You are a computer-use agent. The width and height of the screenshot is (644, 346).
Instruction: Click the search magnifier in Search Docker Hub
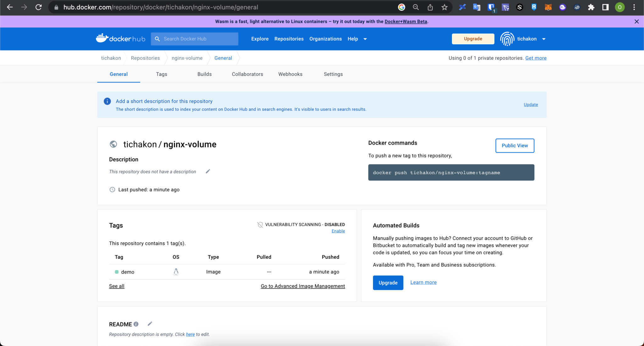click(x=158, y=38)
